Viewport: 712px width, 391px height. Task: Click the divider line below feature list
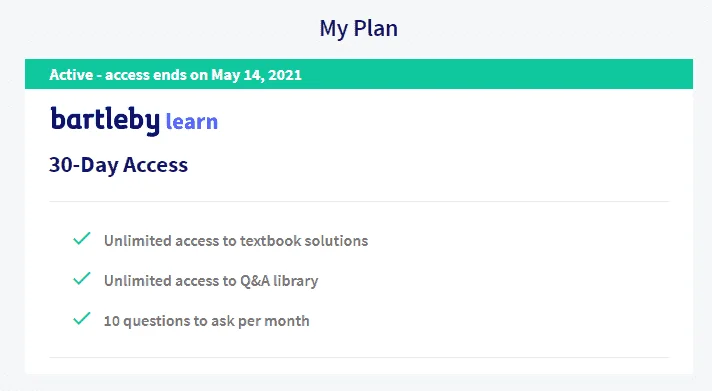[x=359, y=357]
